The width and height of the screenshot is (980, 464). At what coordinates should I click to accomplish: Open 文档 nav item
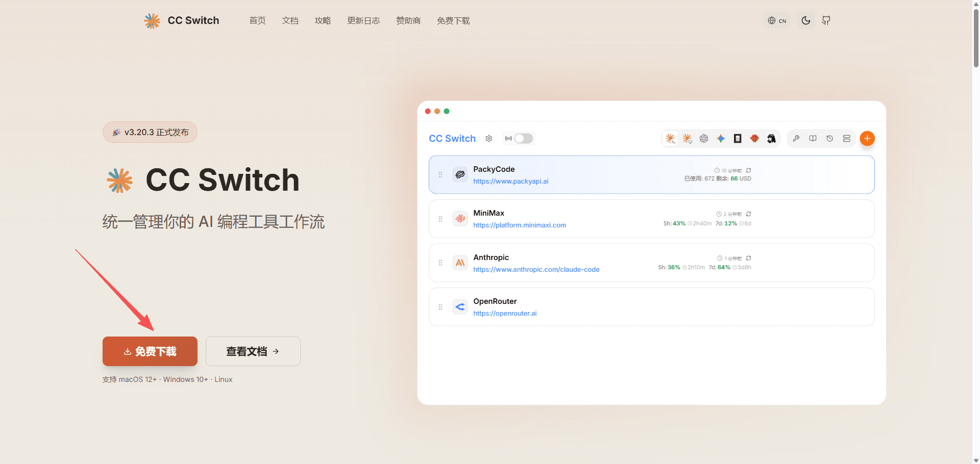click(x=290, y=20)
